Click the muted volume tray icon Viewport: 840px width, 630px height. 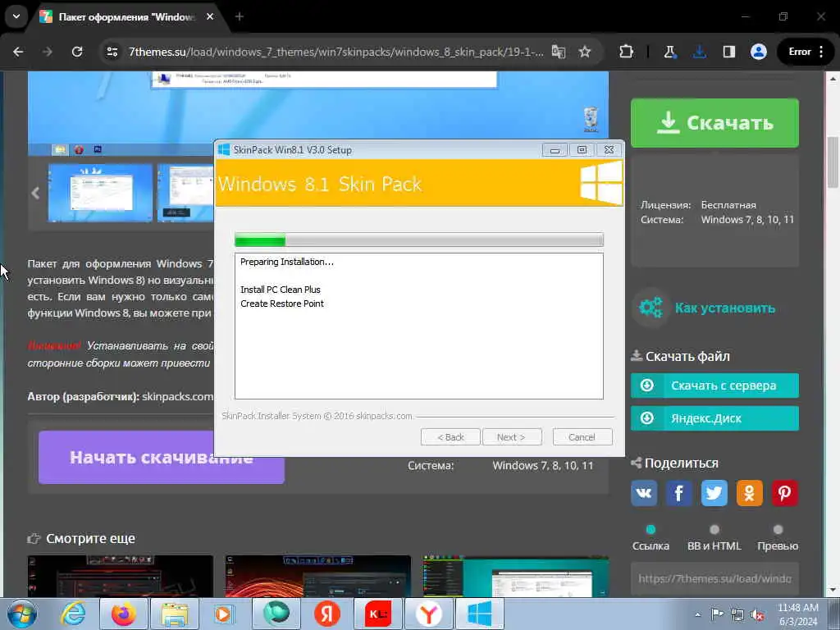point(757,614)
